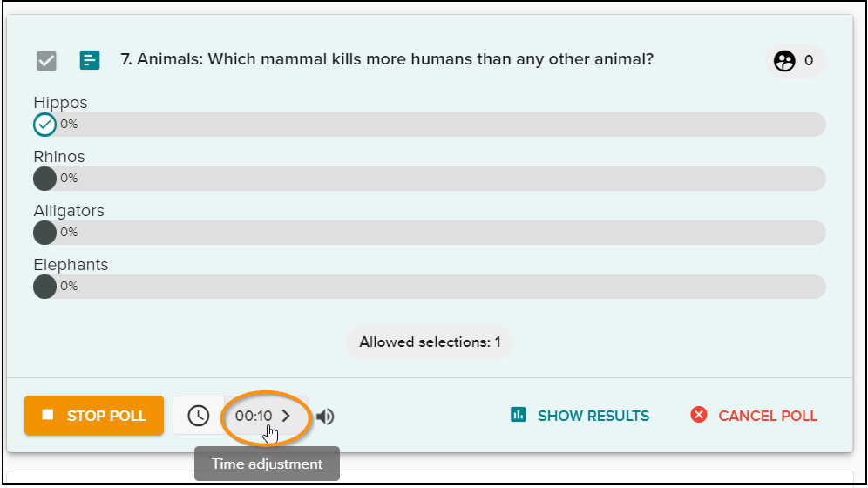Click the red X cancel icon
This screenshot has height=488, width=868.
[x=699, y=415]
